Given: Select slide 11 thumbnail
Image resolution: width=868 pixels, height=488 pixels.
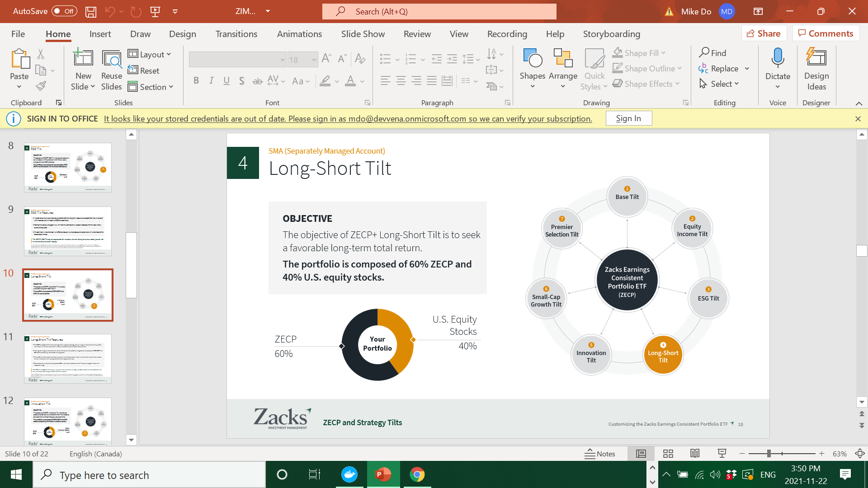Looking at the screenshot, I should click(68, 359).
